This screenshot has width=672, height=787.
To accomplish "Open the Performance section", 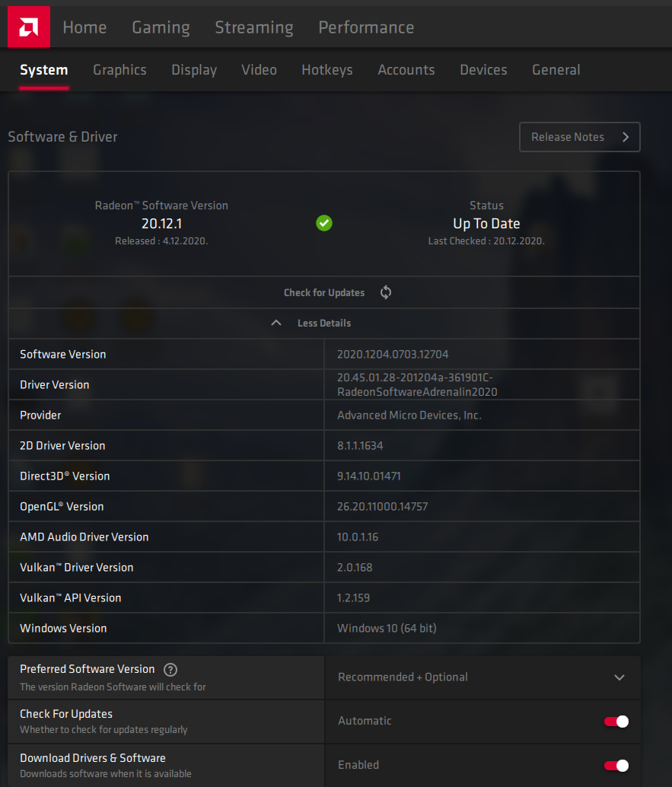I will 366,27.
